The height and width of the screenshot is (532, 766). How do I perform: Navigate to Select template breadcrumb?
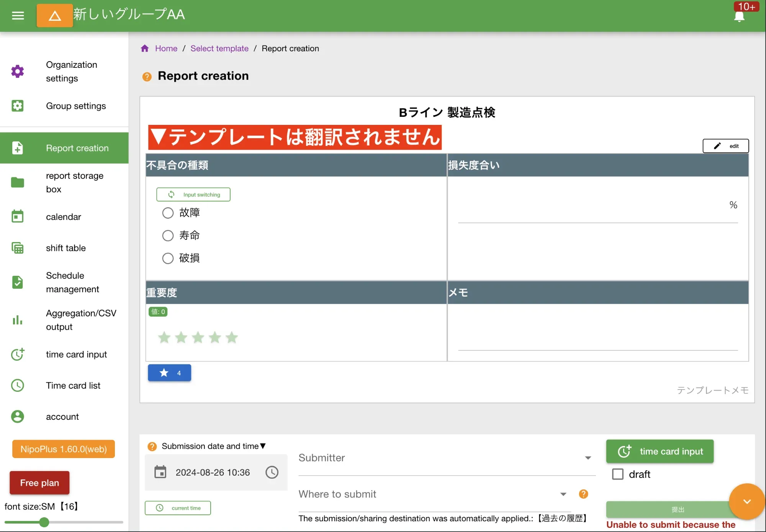(x=219, y=48)
